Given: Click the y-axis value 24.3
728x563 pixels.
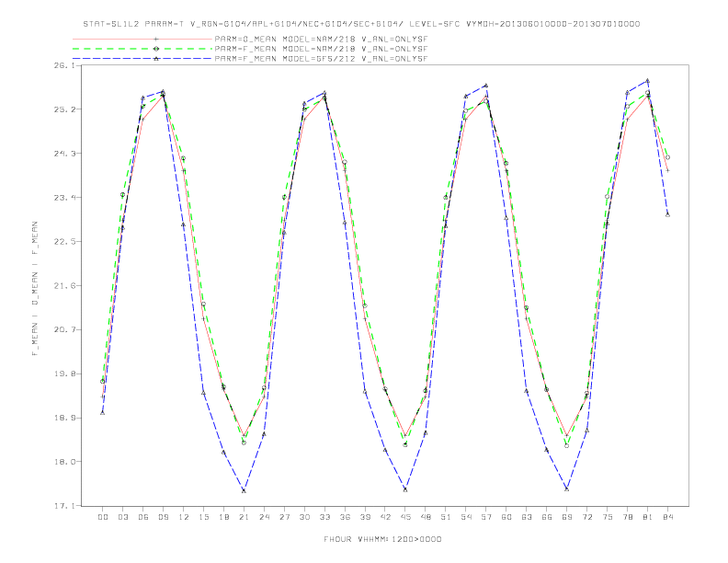Looking at the screenshot, I should (64, 154).
